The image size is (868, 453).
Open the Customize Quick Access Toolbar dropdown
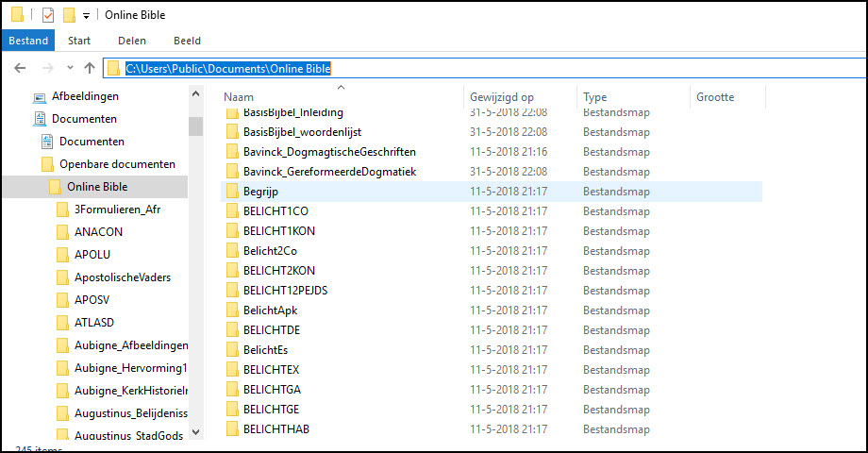coord(86,15)
